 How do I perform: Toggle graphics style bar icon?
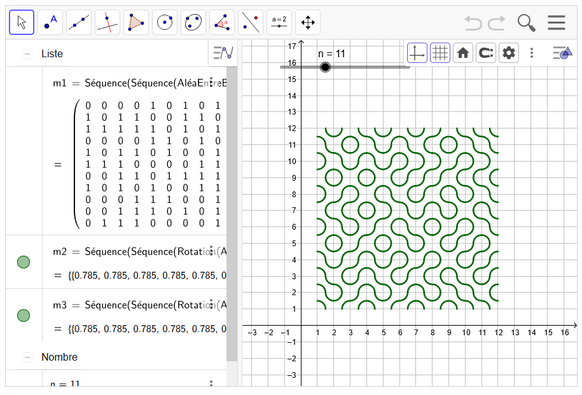[562, 53]
